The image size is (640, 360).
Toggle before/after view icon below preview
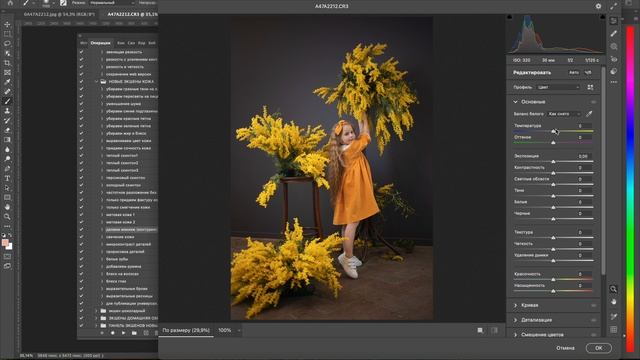click(480, 330)
